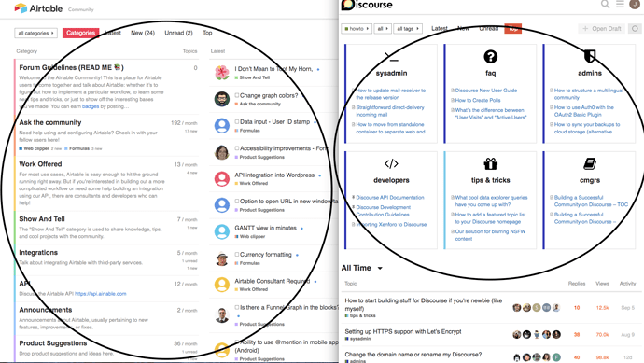644x363 pixels.
Task: Sort topics by the Replies column header
Action: (577, 284)
